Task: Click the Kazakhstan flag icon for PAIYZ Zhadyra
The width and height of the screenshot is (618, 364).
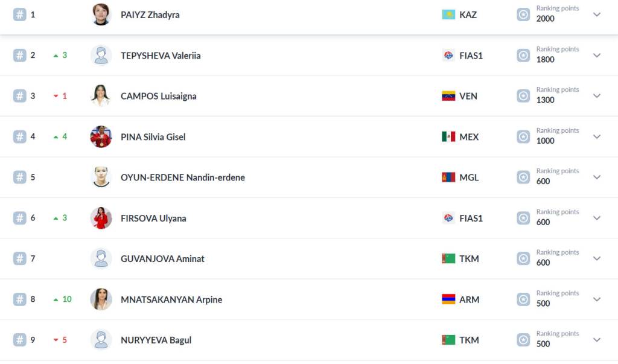Action: pyautogui.click(x=448, y=14)
